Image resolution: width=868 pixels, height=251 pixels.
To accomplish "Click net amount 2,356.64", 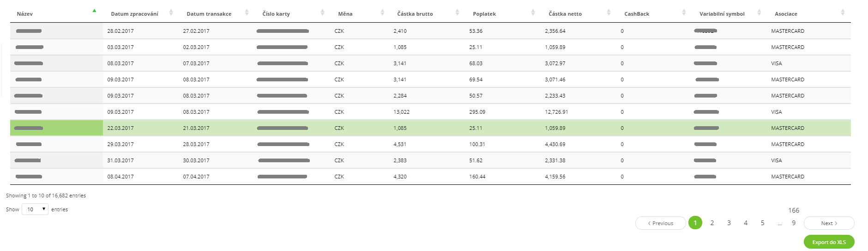I will tap(555, 31).
